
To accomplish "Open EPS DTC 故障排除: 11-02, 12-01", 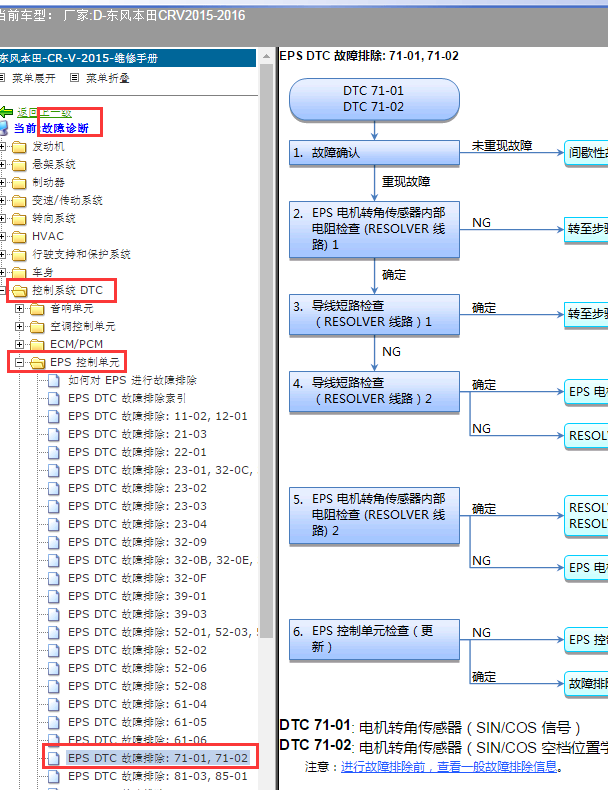I will 158,417.
